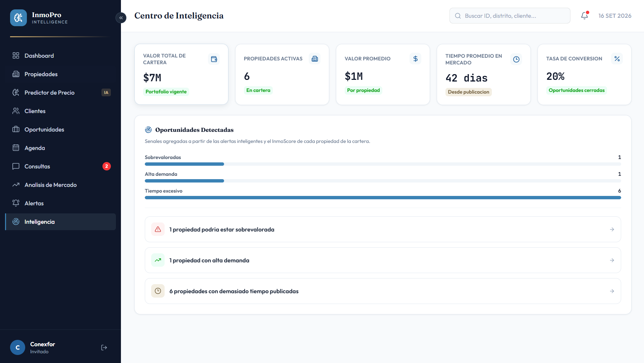Click the red 2 badge on Consultas
The width and height of the screenshot is (644, 363).
(x=106, y=166)
